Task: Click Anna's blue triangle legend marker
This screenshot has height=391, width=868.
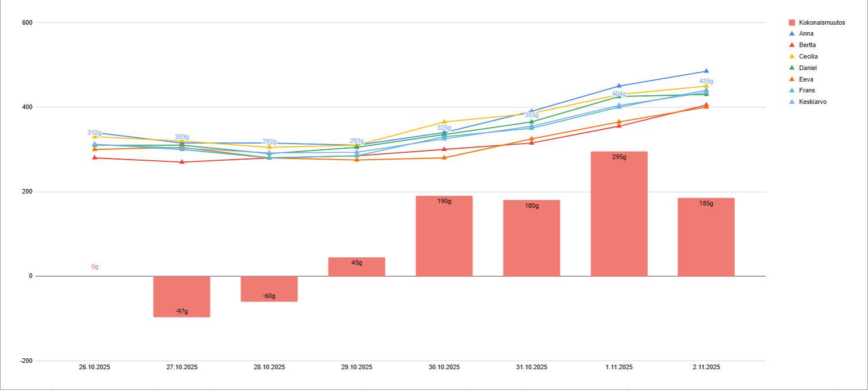Action: 792,34
